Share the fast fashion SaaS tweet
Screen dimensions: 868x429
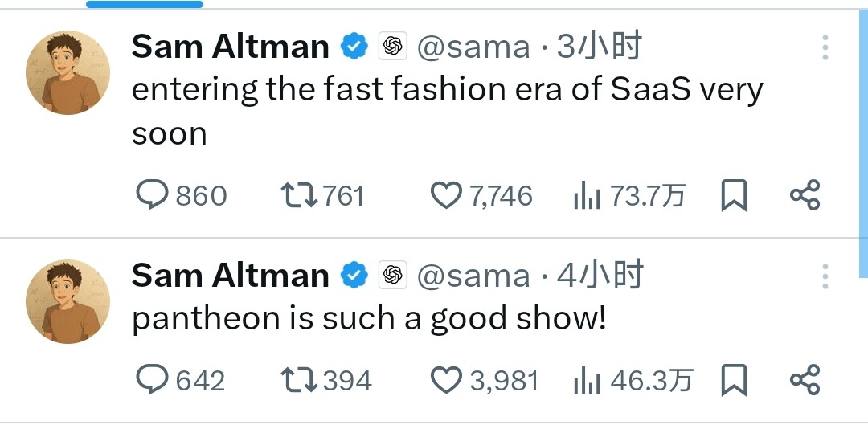point(805,195)
